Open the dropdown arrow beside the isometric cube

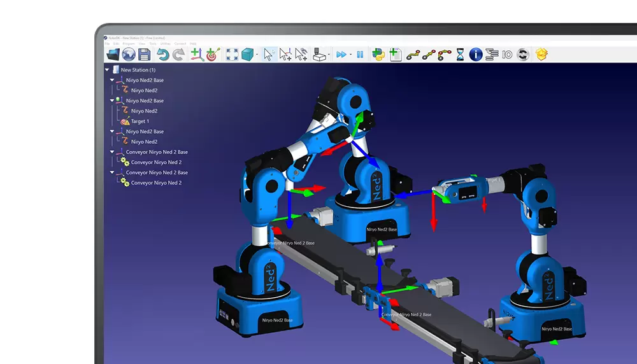(257, 55)
